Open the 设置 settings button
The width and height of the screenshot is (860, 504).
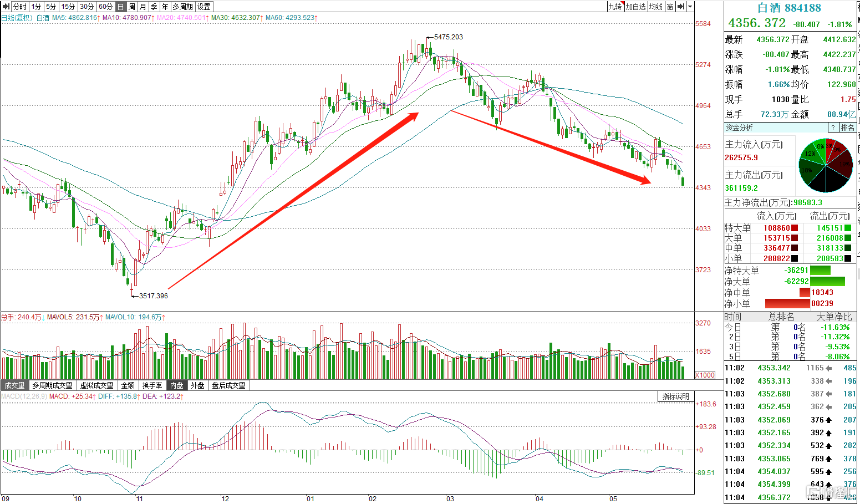pyautogui.click(x=204, y=7)
